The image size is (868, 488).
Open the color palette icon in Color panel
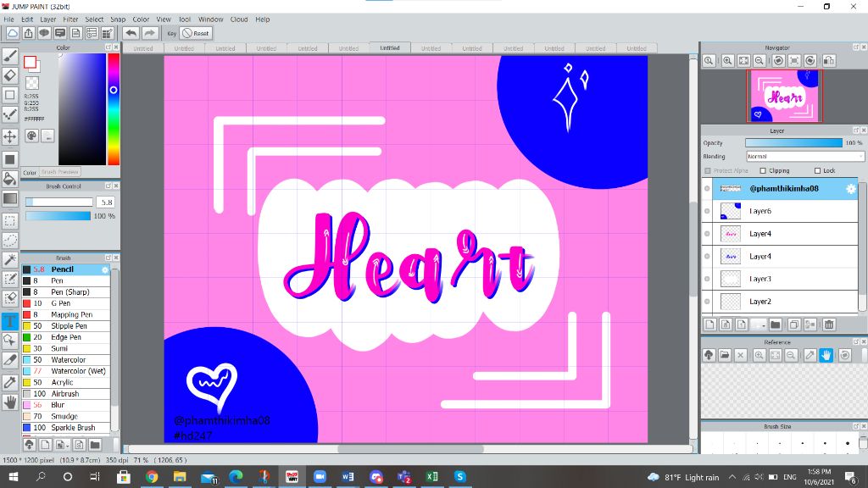[32, 136]
